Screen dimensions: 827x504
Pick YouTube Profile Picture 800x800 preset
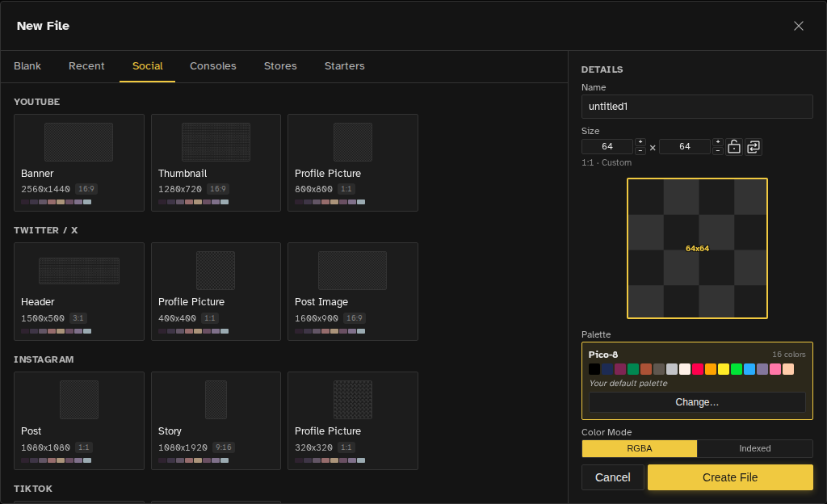tap(353, 163)
